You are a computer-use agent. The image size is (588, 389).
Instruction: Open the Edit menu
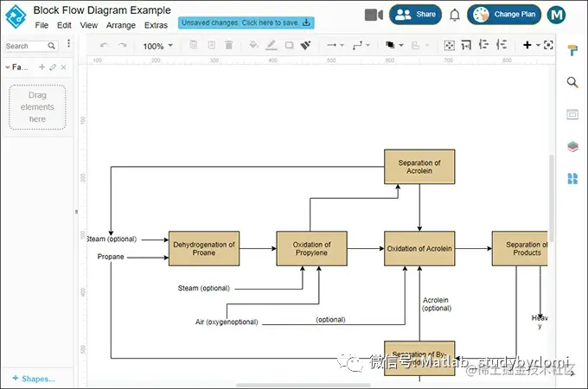coord(64,25)
